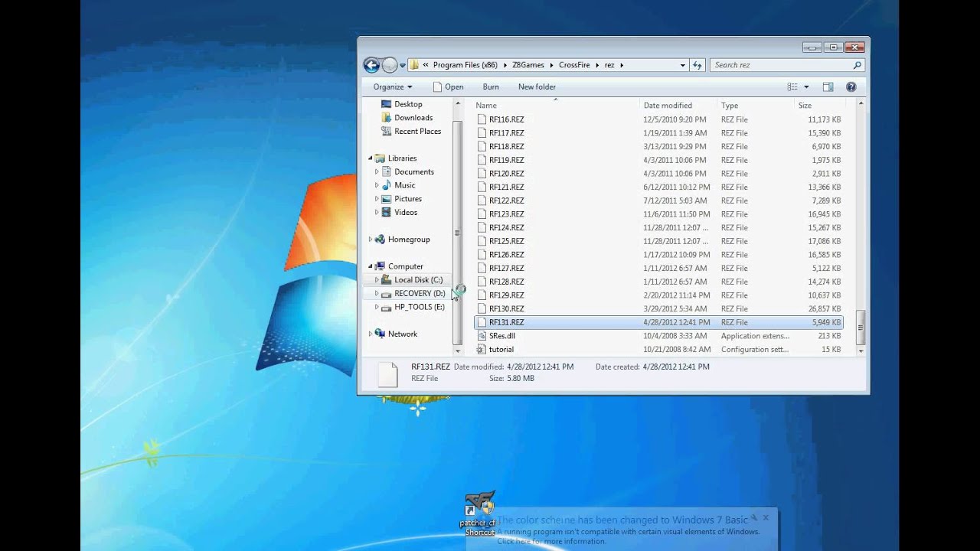Screen dimensions: 980x551
Task: Select the Pictures library icon
Action: [387, 199]
